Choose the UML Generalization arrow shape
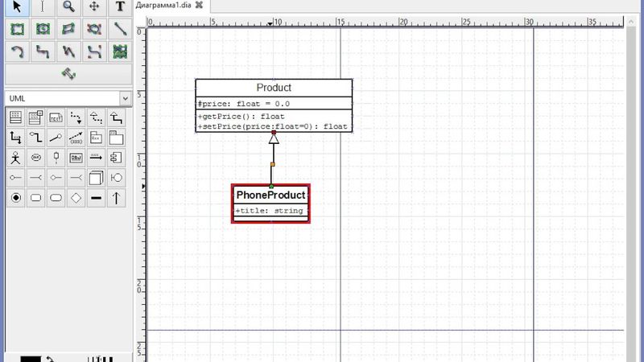644x362 pixels. pyautogui.click(x=117, y=117)
